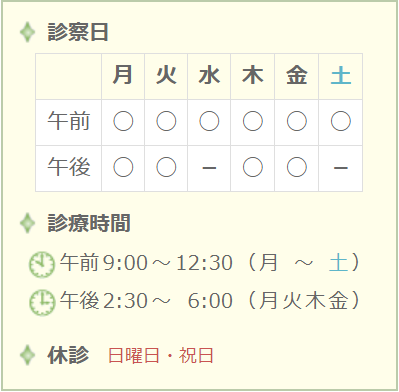Screen dimensions: 399x392
Task: Select the 金 column header
Action: [x=296, y=76]
